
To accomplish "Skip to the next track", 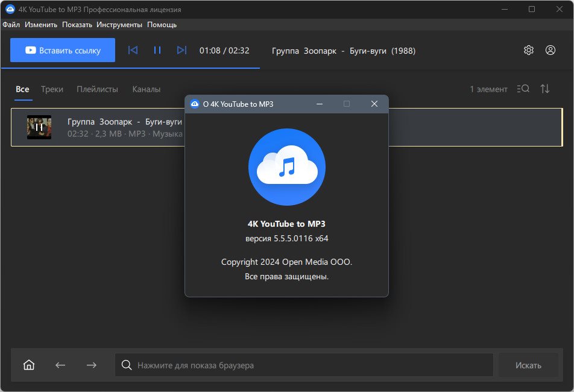I will coord(181,51).
